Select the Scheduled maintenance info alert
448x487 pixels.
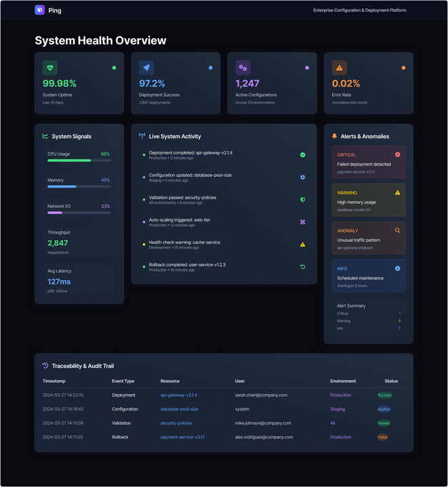click(369, 276)
